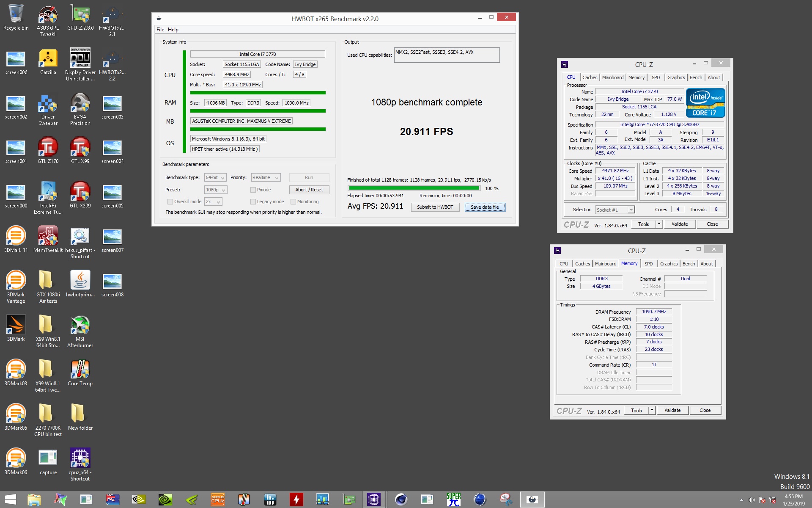Launch 3DMark 11 desktop icon
The height and width of the screenshot is (508, 812).
[x=16, y=239]
